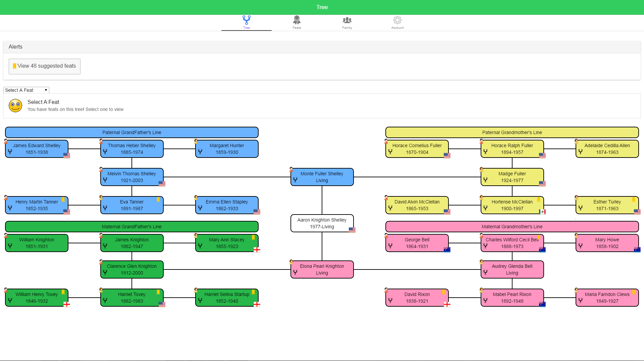Image resolution: width=644 pixels, height=362 pixels.
Task: Expand the Select A Feat dropdown
Action: (x=26, y=90)
